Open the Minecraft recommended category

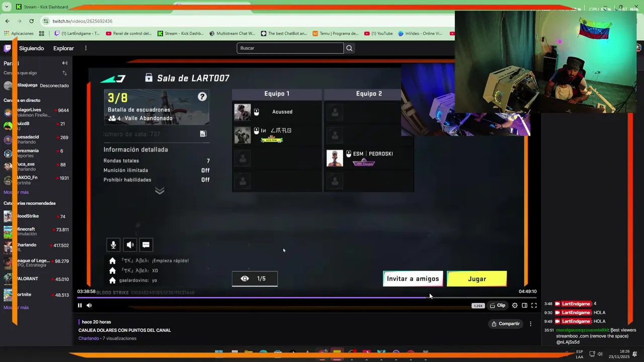click(x=36, y=231)
